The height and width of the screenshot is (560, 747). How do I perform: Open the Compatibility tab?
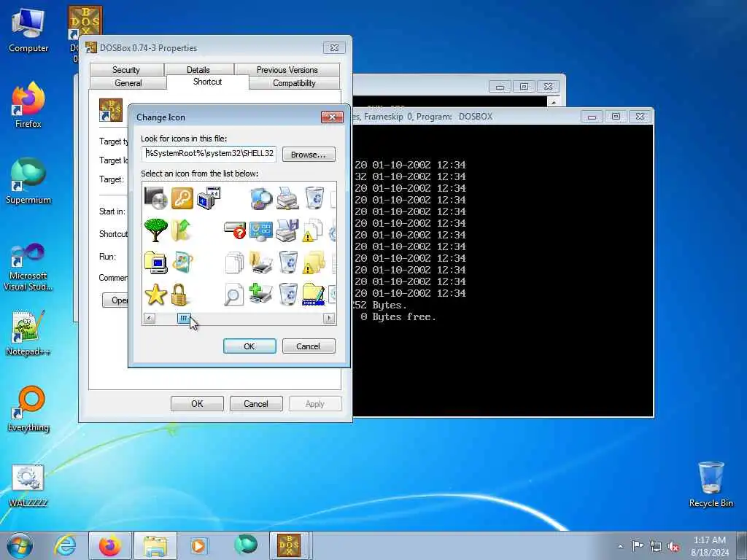tap(295, 83)
